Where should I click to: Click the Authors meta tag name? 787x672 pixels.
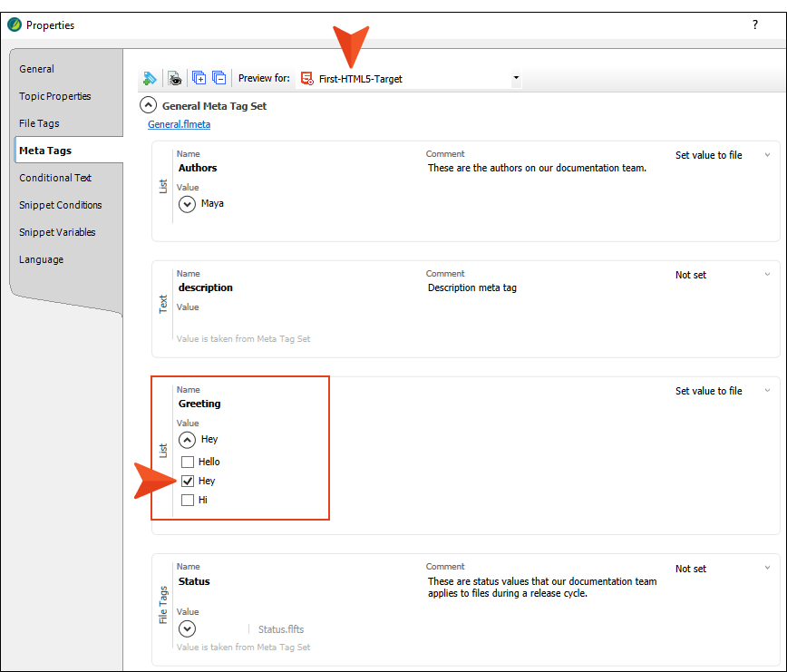click(198, 168)
